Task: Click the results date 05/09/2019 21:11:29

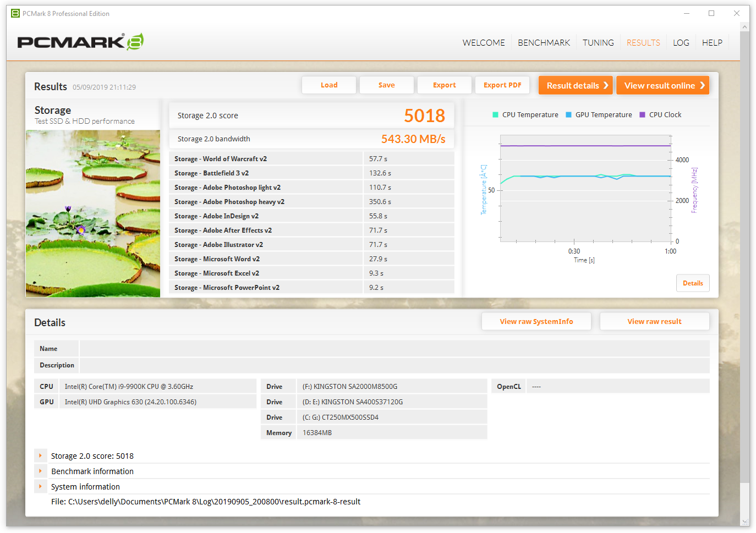Action: (x=104, y=87)
